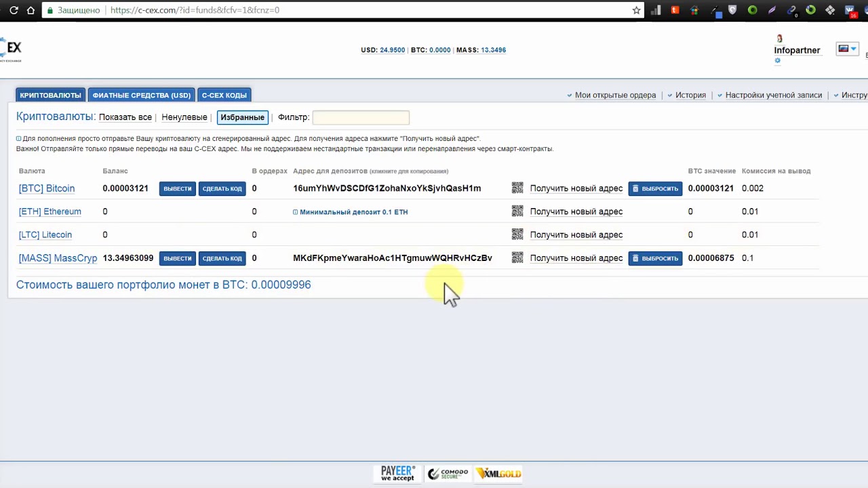This screenshot has height=488, width=868.
Task: Expand 'Мои открытые ордера' menu
Action: point(612,95)
